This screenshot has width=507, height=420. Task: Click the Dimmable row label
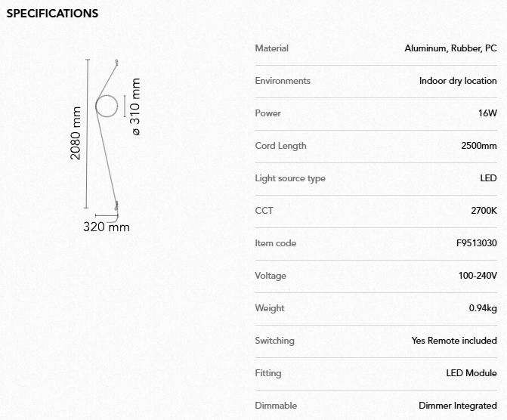(276, 406)
